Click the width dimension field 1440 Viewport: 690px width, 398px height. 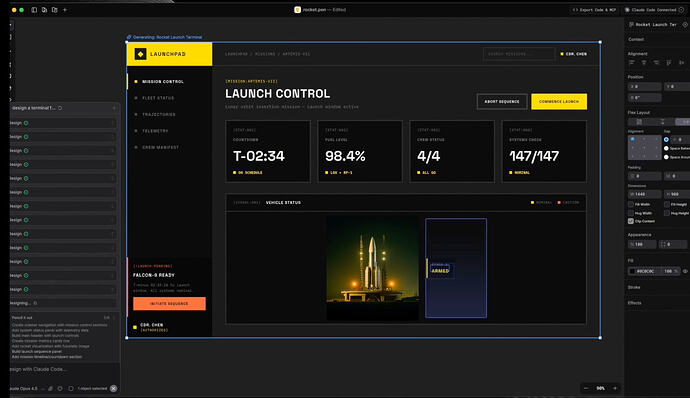(645, 194)
